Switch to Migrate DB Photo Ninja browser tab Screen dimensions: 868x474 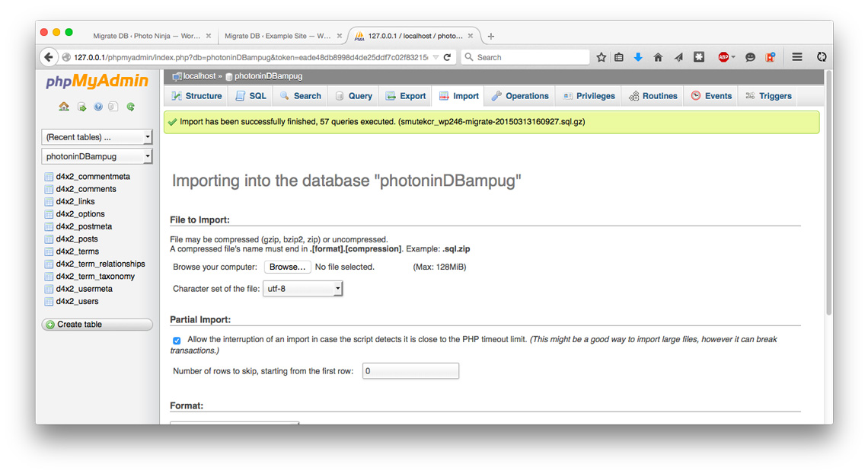pos(147,36)
